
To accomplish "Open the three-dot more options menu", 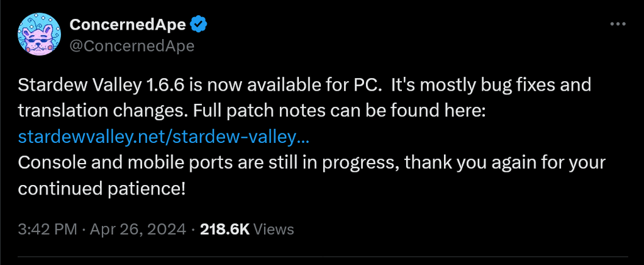I will (619, 25).
